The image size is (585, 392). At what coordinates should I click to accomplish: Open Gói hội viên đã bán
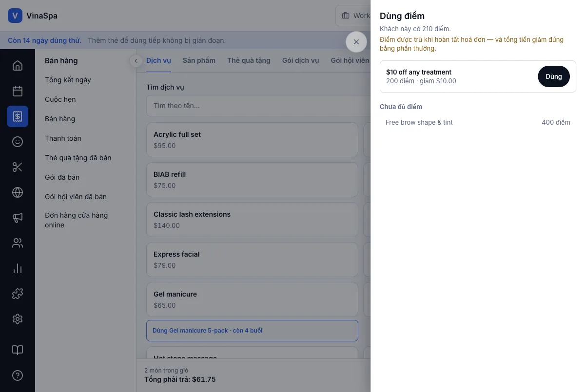[76, 197]
